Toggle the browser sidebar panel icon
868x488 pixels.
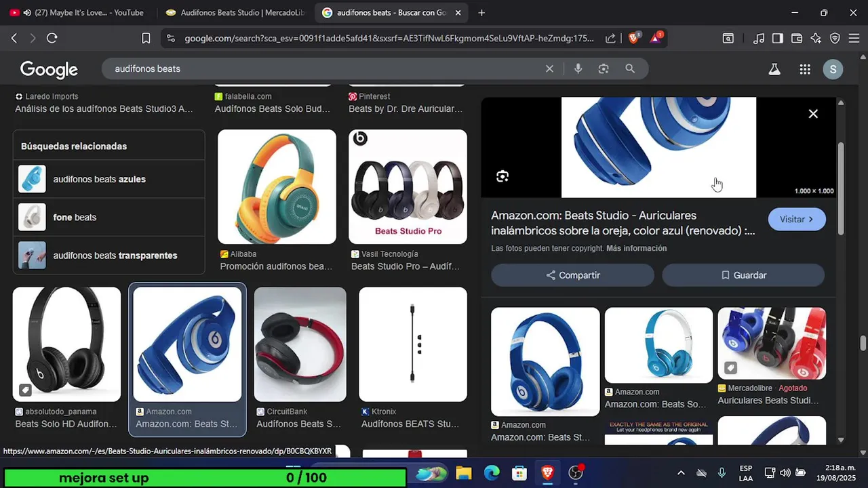(778, 39)
